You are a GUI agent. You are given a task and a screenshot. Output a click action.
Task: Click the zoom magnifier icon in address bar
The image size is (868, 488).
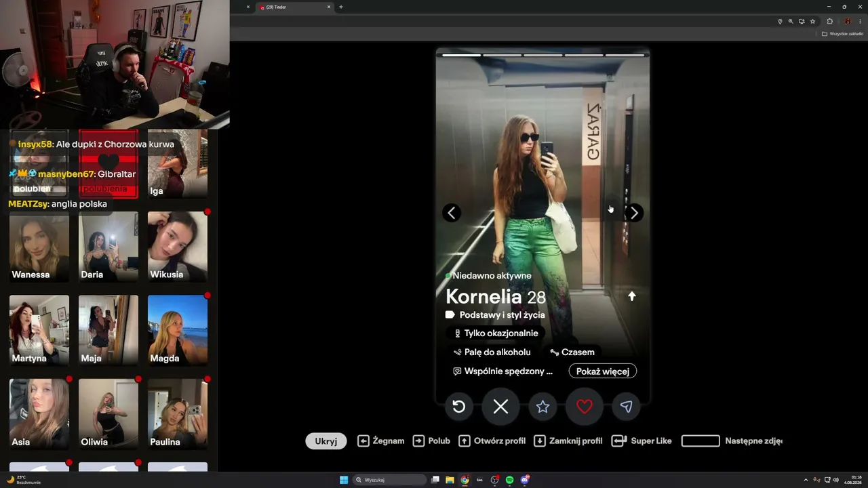tap(791, 22)
